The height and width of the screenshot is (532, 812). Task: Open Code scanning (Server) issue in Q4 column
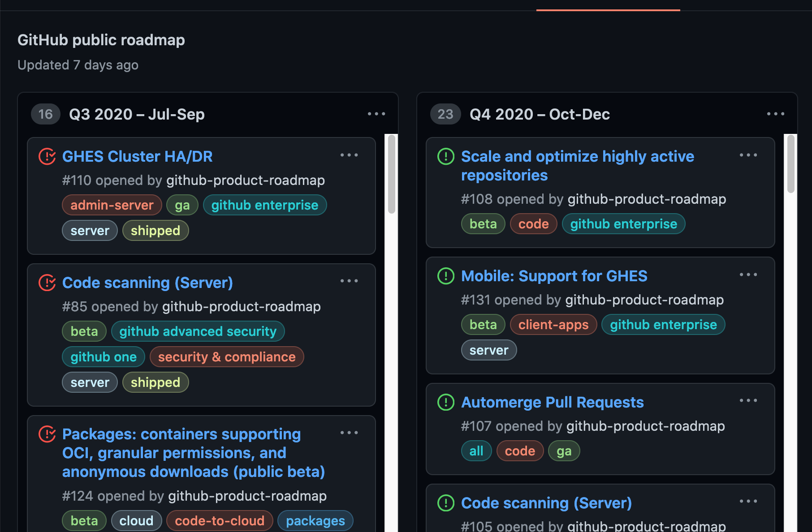click(x=547, y=503)
